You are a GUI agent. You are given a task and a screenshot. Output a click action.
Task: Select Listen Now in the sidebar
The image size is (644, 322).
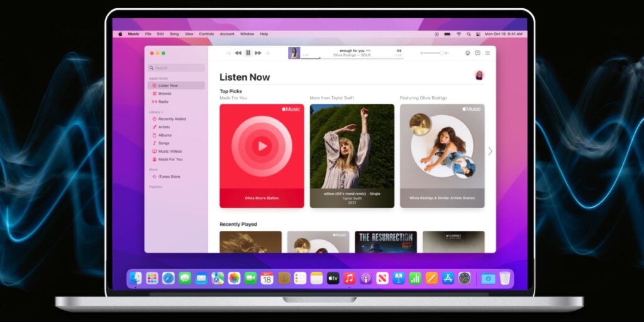(176, 86)
